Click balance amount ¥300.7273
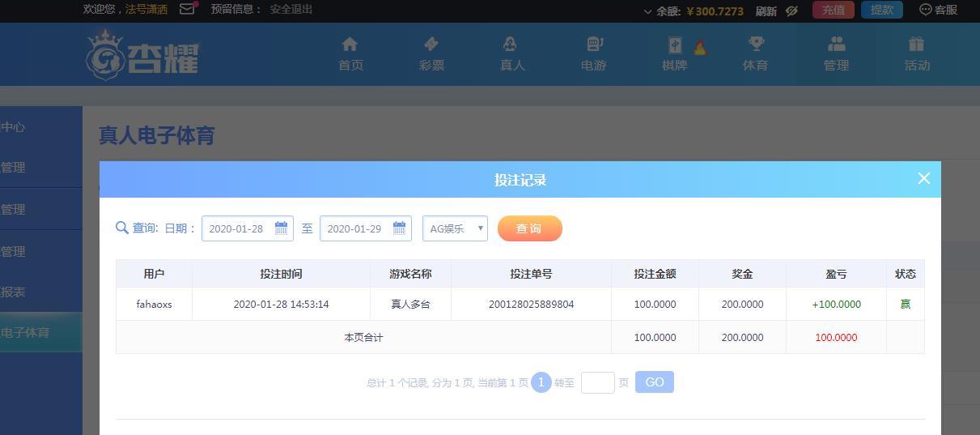 coord(715,11)
